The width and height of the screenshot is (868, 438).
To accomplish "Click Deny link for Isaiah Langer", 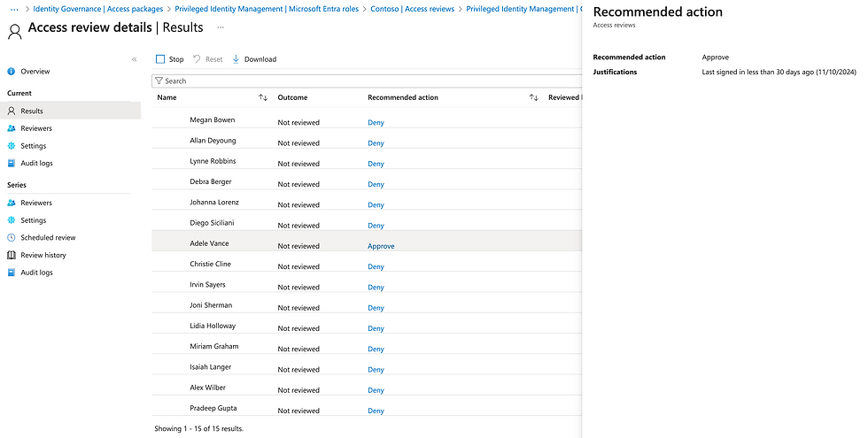I will click(x=376, y=370).
